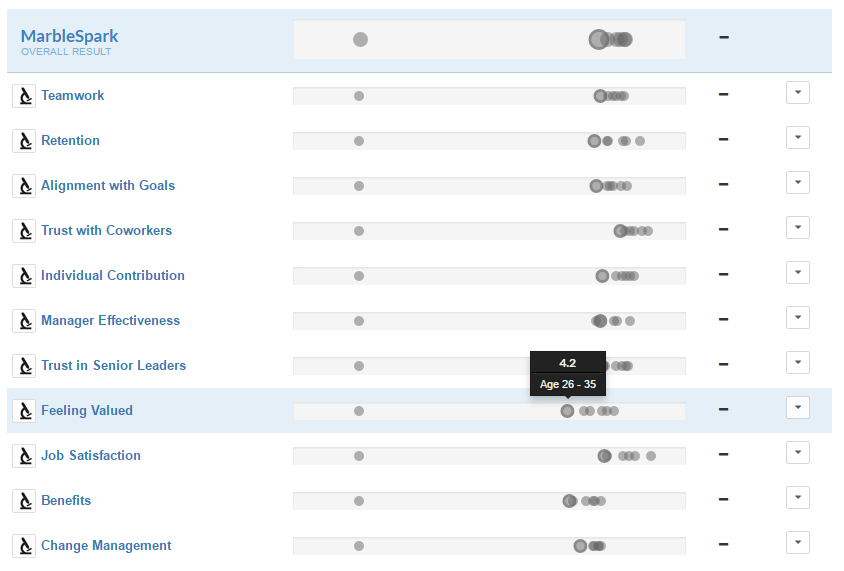
Task: Open microscope icon for Alignment with Goals
Action: (24, 186)
